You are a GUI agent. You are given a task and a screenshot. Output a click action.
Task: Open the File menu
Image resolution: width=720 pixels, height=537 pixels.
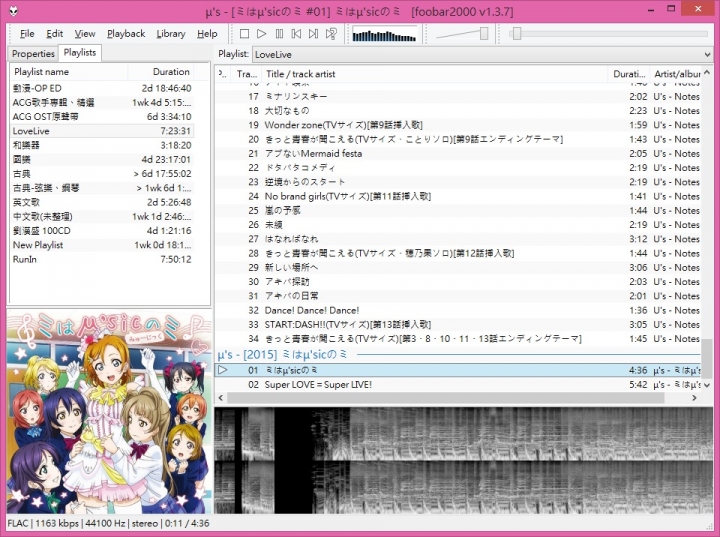point(27,34)
